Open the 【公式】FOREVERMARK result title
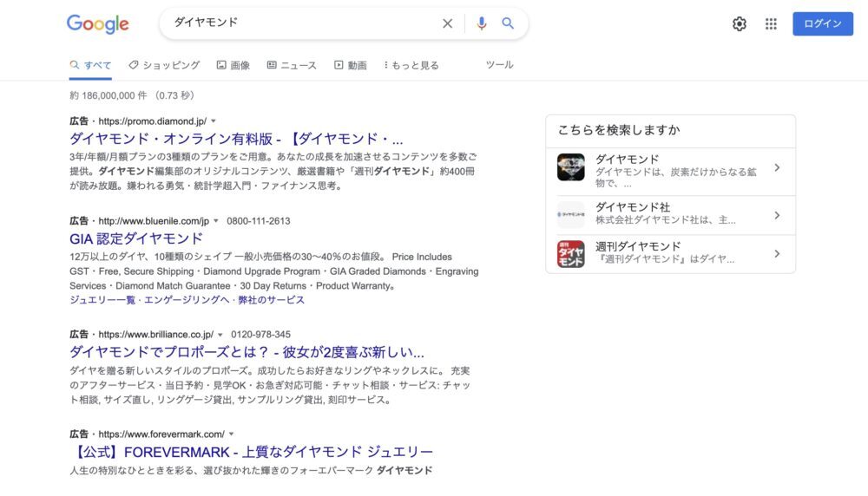The height and width of the screenshot is (496, 868). (252, 452)
